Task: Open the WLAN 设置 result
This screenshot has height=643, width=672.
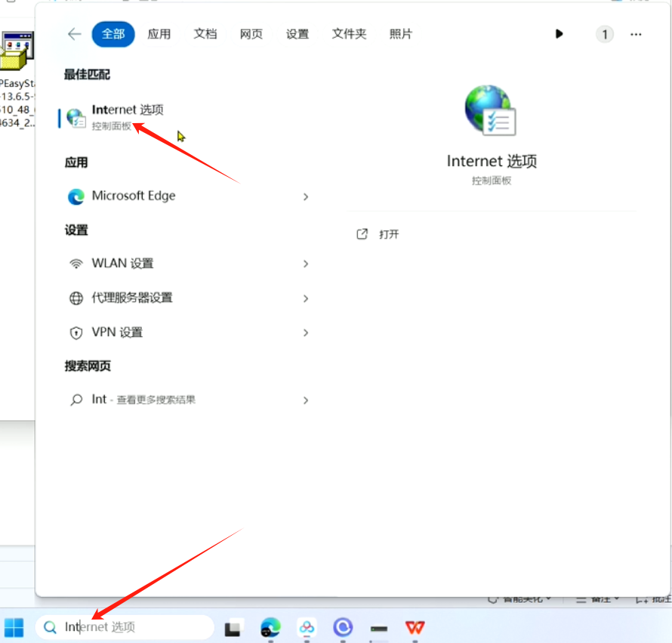Action: pyautogui.click(x=186, y=264)
